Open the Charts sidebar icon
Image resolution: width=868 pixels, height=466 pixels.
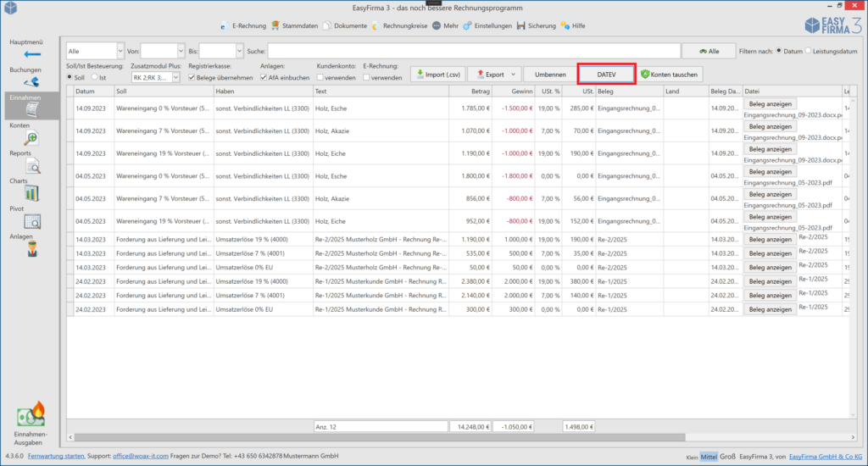pyautogui.click(x=31, y=194)
